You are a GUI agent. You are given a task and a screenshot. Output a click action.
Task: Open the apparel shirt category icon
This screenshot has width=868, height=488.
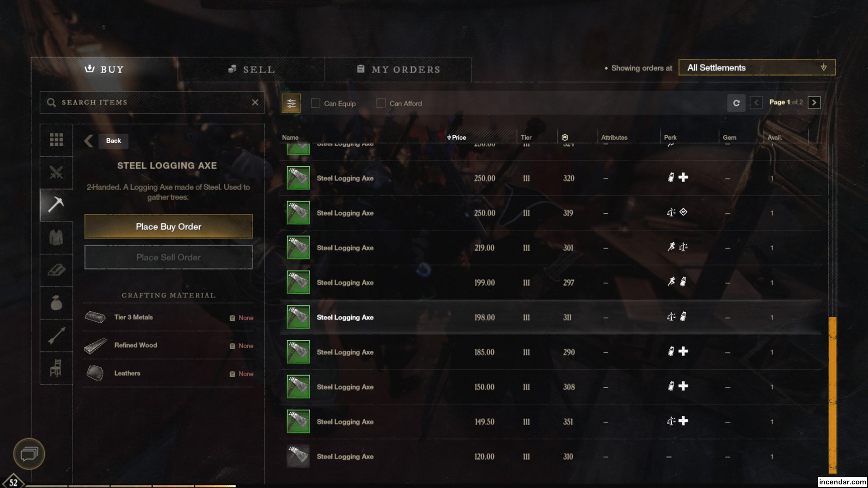point(56,238)
